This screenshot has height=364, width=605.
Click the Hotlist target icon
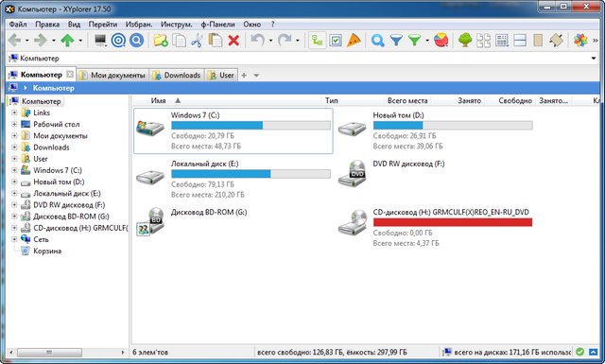[118, 40]
